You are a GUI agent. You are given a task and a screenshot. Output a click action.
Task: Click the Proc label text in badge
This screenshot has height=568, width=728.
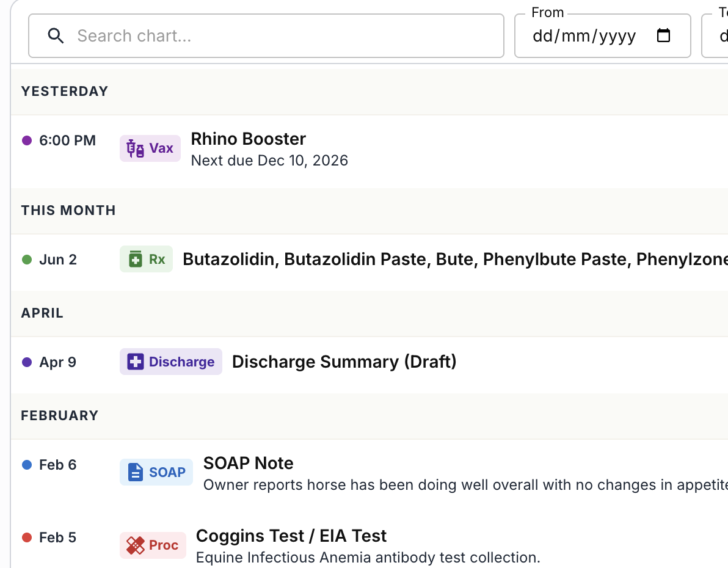[164, 545]
